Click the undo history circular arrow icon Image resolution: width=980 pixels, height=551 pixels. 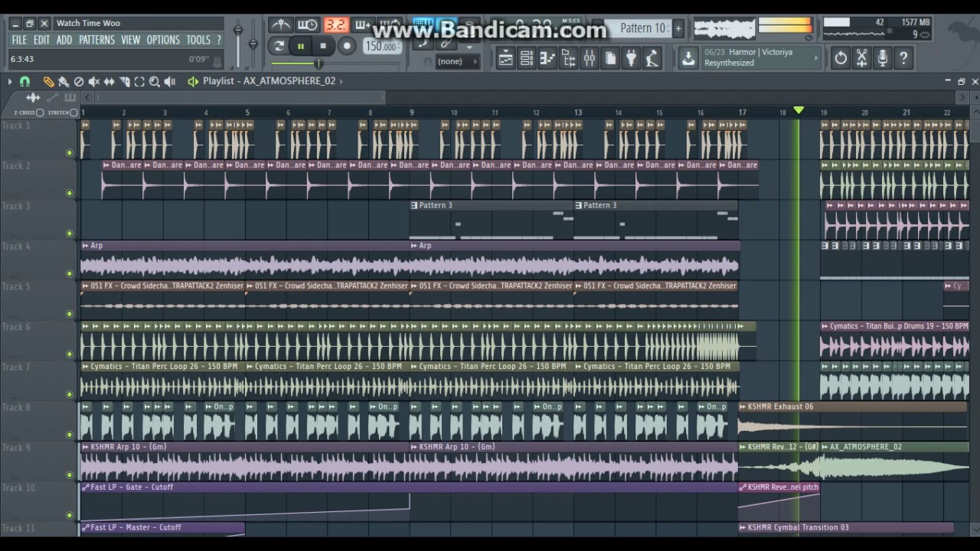pos(841,57)
